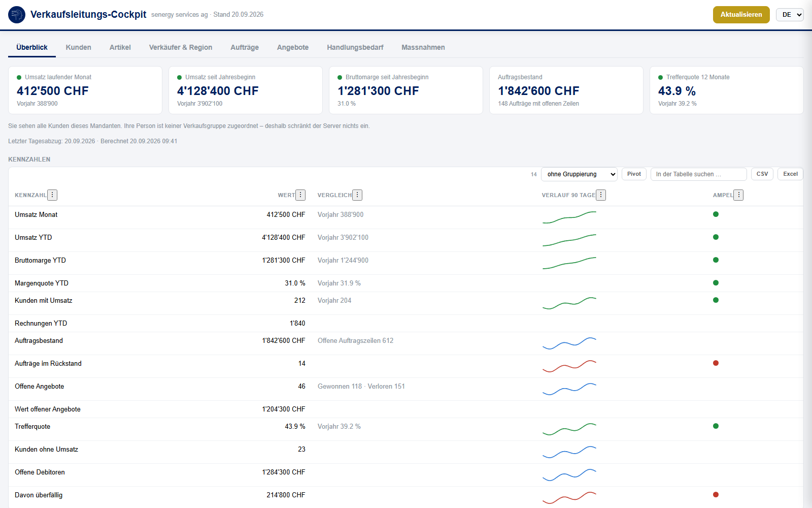Click the Aufträge im Rückstand sparkline
This screenshot has width=812, height=508.
click(x=569, y=366)
